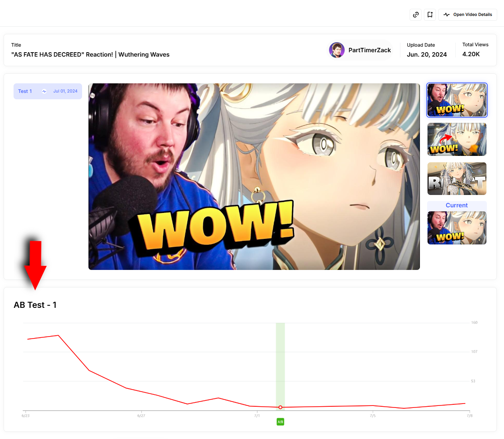Click the red data point on 7/2
Image resolution: width=504 pixels, height=439 pixels.
point(280,408)
